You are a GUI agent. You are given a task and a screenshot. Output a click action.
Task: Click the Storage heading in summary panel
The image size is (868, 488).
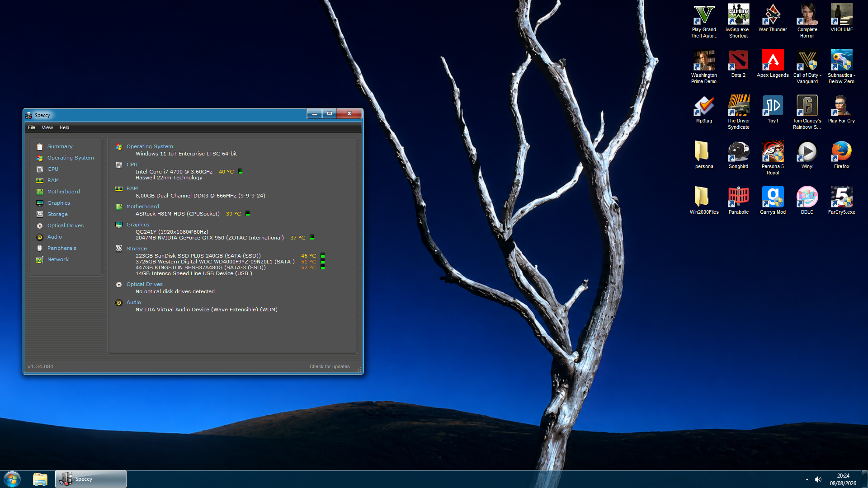point(137,249)
